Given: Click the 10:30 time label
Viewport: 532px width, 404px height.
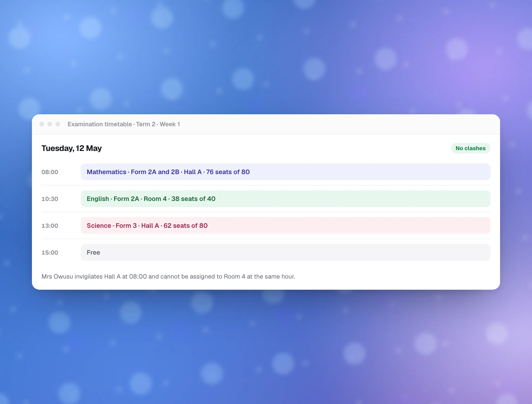Looking at the screenshot, I should [50, 199].
